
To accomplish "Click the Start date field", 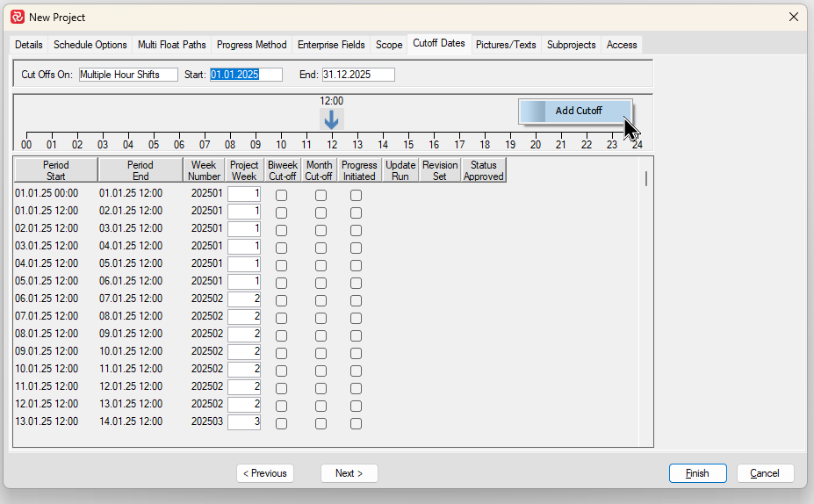I will [x=246, y=75].
